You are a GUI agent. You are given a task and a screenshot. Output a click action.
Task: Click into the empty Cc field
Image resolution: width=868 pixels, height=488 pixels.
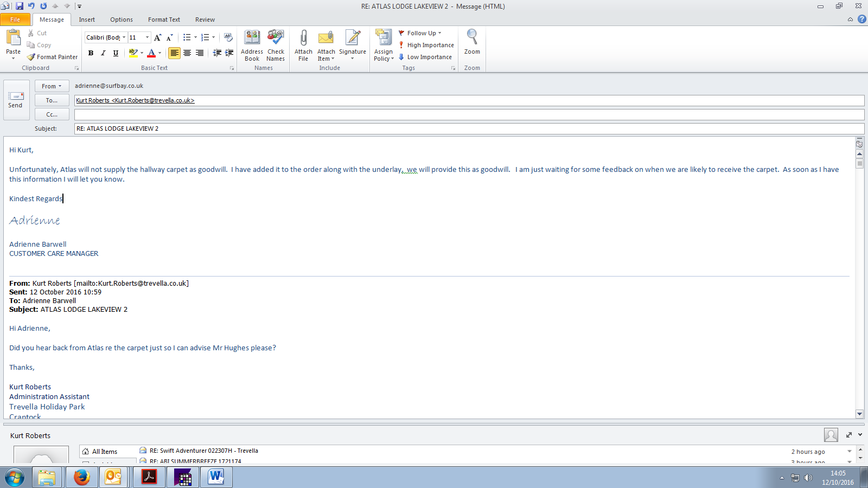tap(469, 114)
